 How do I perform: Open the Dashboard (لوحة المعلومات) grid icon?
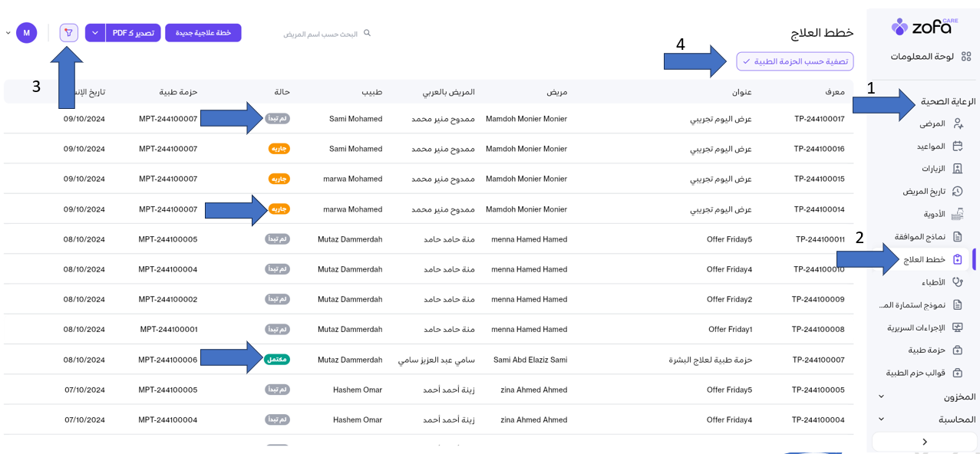coord(965,56)
